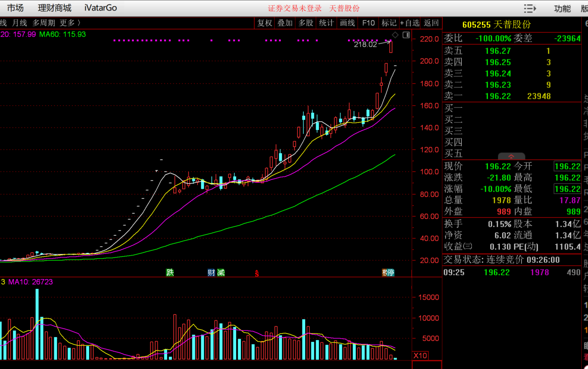Open the 市场 menu
This screenshot has width=588, height=369.
point(15,8)
